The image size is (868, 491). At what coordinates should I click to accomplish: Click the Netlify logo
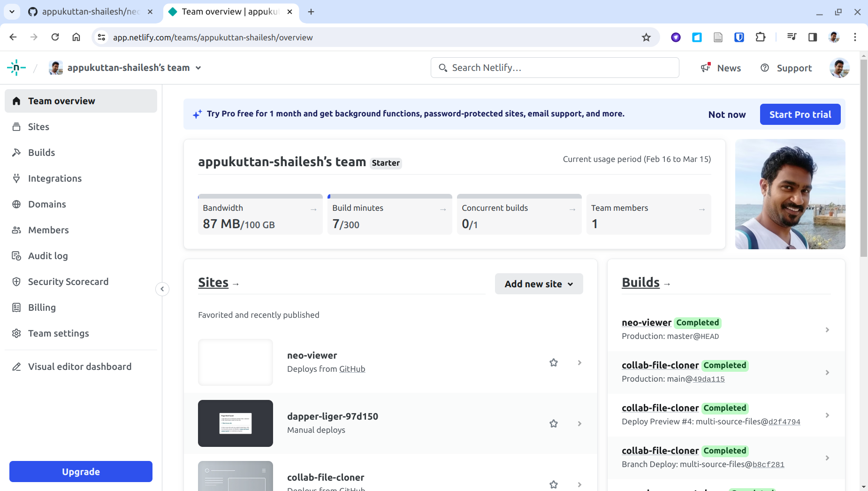pos(15,67)
